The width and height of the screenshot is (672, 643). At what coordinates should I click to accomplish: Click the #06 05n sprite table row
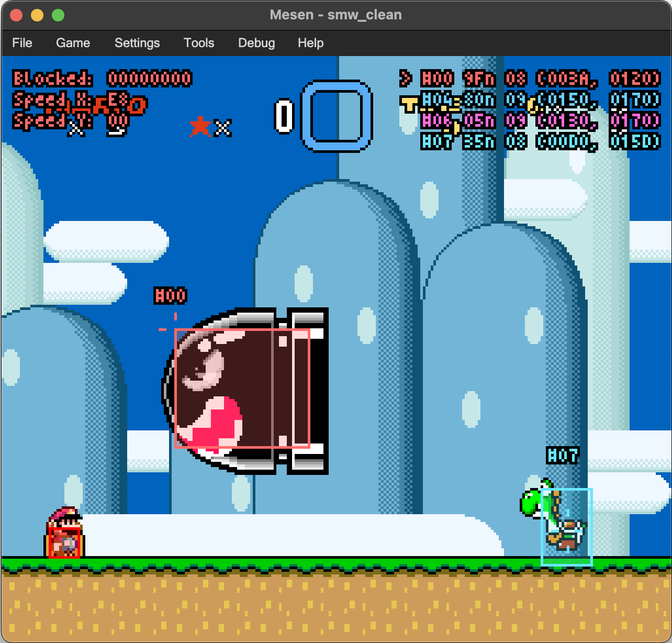[x=541, y=120]
